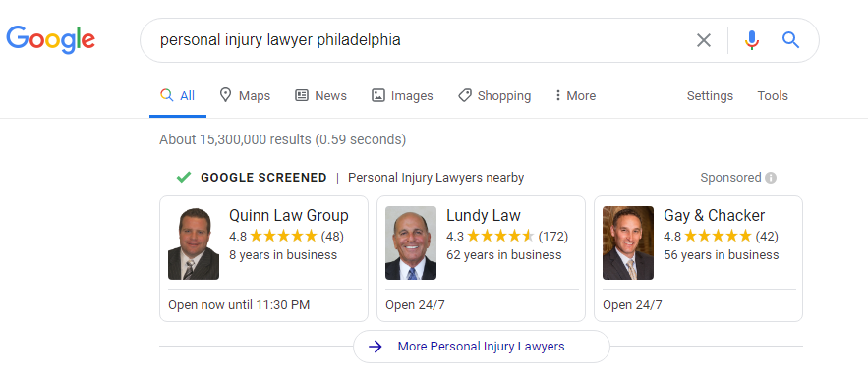The height and width of the screenshot is (377, 868).
Task: Start voice search with microphone icon
Action: [752, 40]
